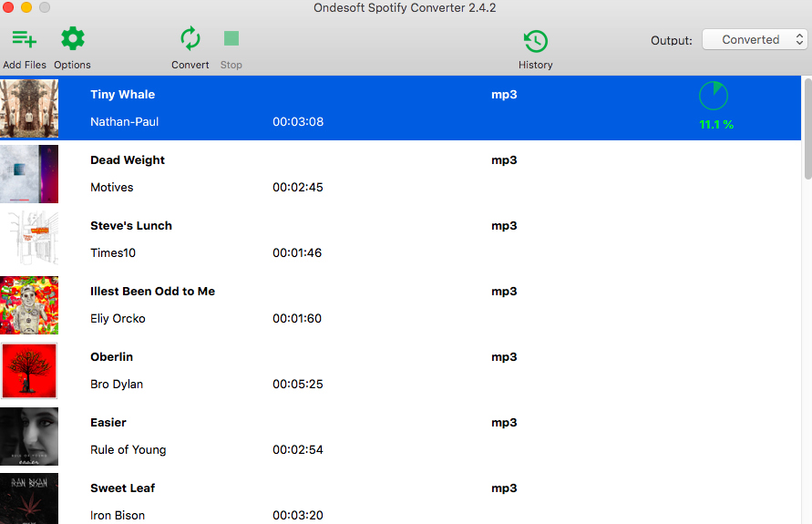The height and width of the screenshot is (524, 812).
Task: Close the window with red button
Action: point(8,7)
